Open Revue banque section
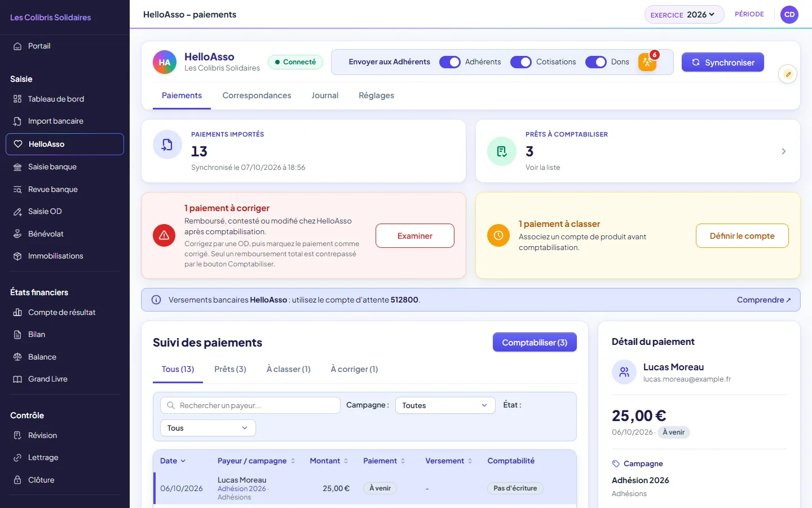Image resolution: width=812 pixels, height=508 pixels. [65, 189]
